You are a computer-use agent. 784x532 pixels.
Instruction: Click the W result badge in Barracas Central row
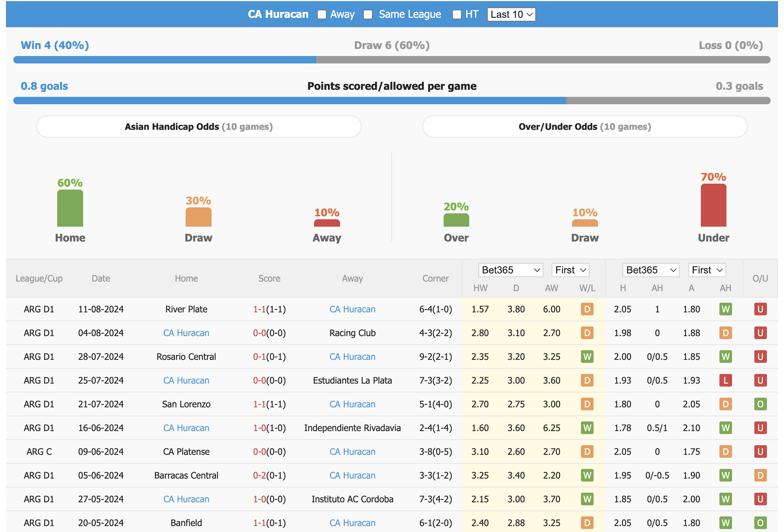coord(587,475)
